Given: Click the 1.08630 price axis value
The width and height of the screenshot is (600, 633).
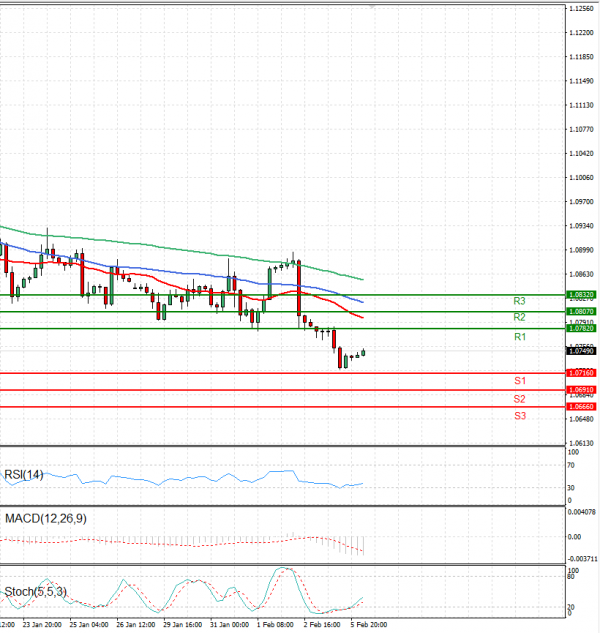Looking at the screenshot, I should pos(581,275).
